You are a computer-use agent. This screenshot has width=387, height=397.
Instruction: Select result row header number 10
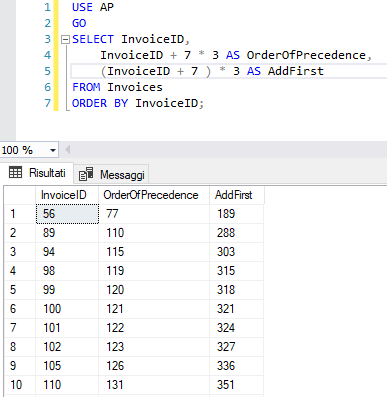[20, 385]
